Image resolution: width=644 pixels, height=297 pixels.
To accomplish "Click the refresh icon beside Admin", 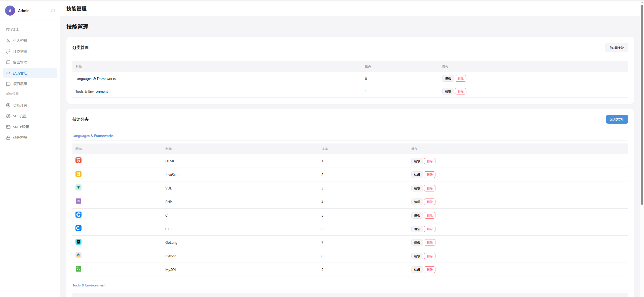I will click(53, 11).
